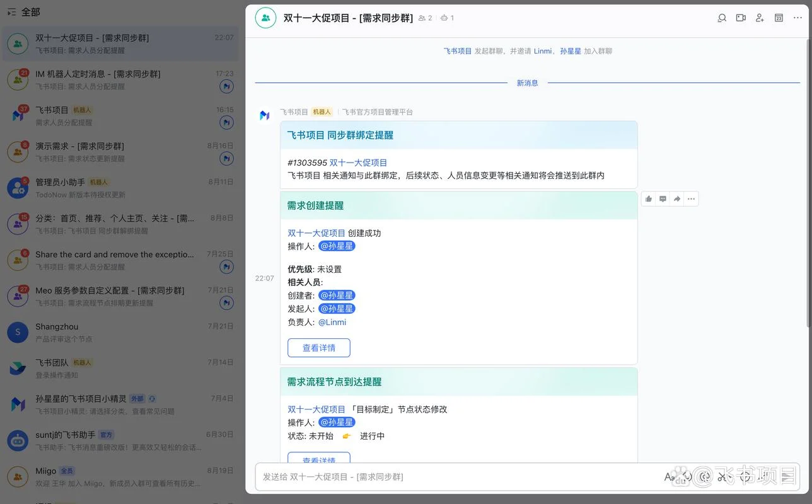Open IM 机器人定时消息 chat row
Viewport: 812px width, 504px height.
pyautogui.click(x=120, y=80)
